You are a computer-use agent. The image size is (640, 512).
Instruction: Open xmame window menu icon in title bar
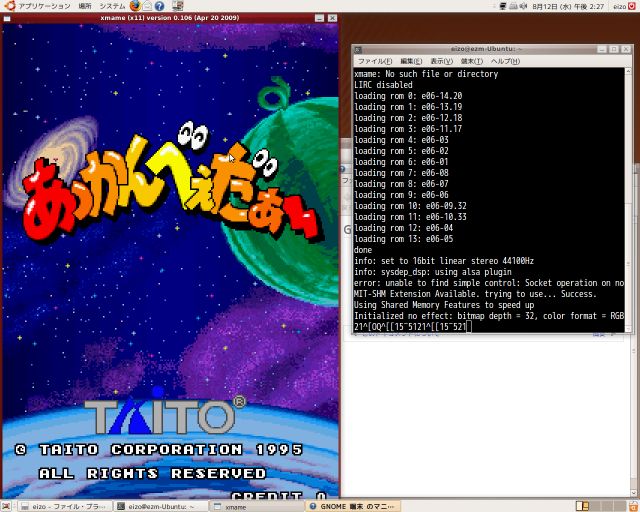7,18
